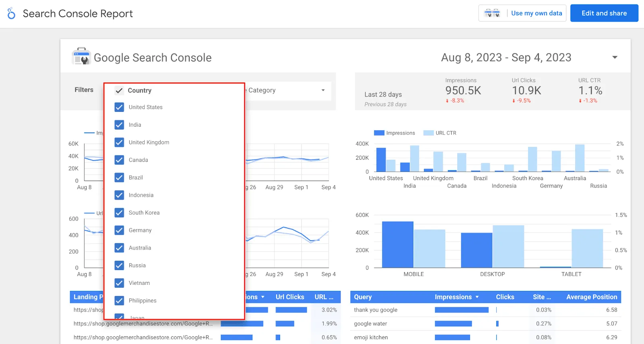Screen dimensions: 644x344
Task: Uncheck the United States checkbox
Action: [119, 107]
